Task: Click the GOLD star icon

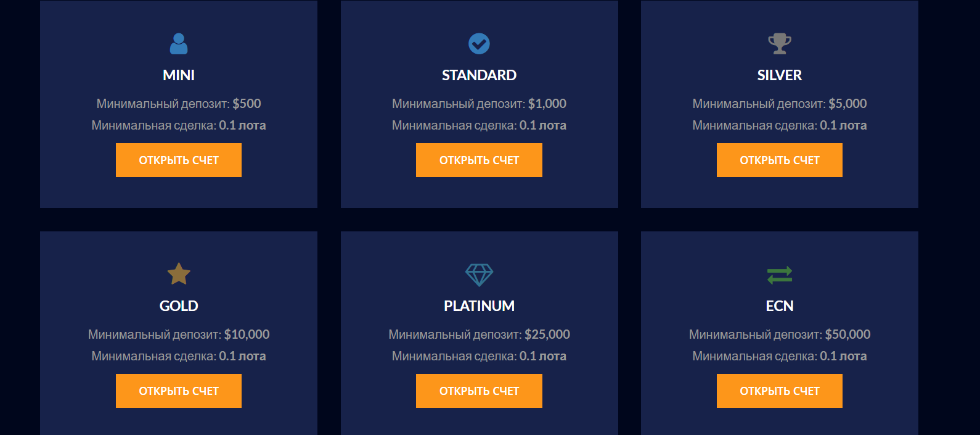Action: click(179, 274)
